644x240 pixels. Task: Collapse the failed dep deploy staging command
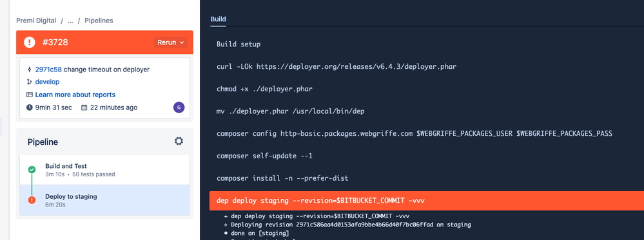click(427, 201)
